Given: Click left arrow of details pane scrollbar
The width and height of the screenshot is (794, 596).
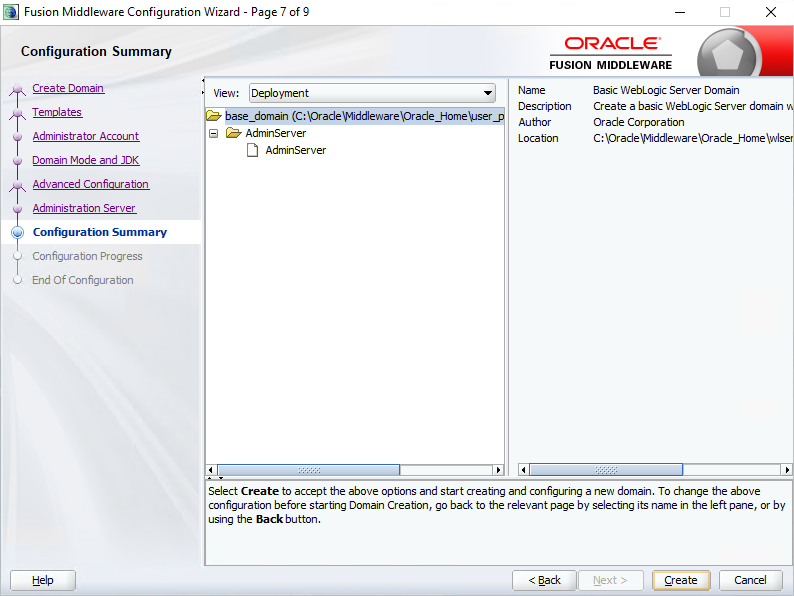Looking at the screenshot, I should click(524, 470).
